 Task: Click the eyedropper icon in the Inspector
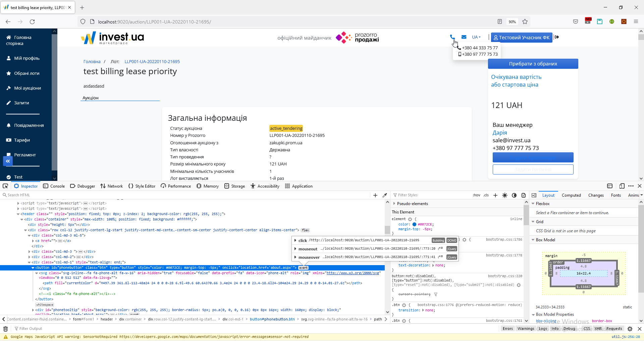(385, 195)
